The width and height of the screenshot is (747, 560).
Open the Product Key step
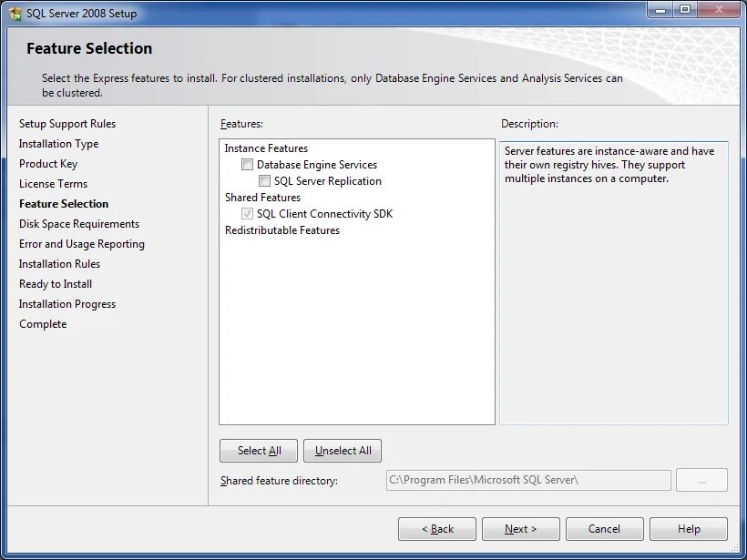pyautogui.click(x=48, y=164)
